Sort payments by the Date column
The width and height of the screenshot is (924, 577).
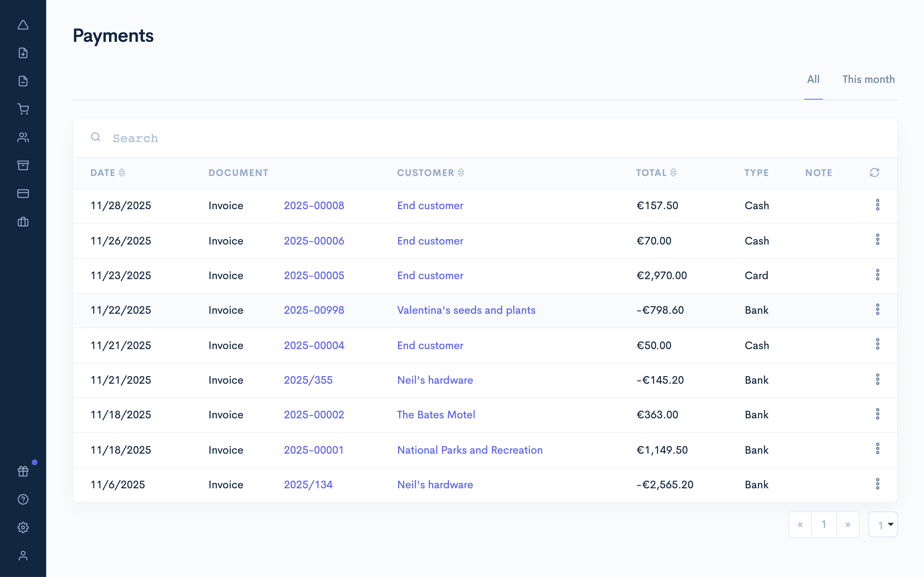coord(122,172)
